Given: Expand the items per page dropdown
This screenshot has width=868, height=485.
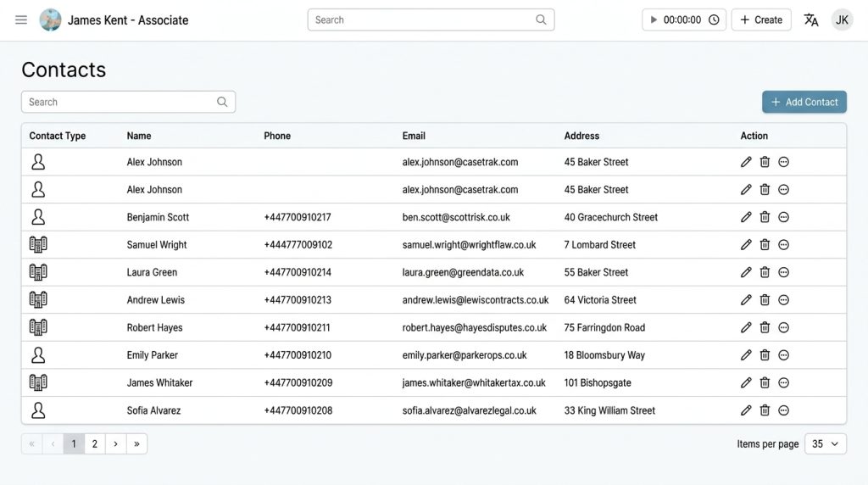Looking at the screenshot, I should point(825,443).
